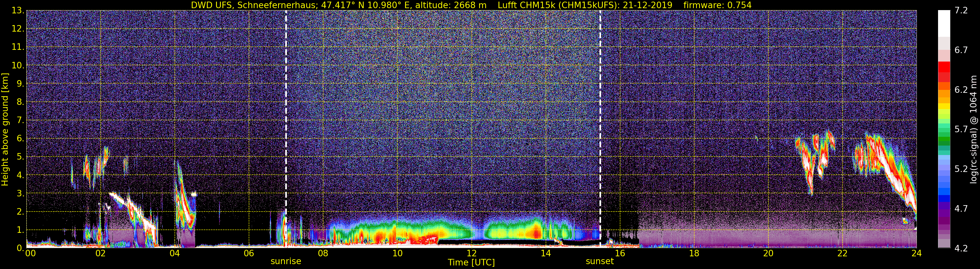
Task: Click the 10. height tick label
Action: click(18, 65)
